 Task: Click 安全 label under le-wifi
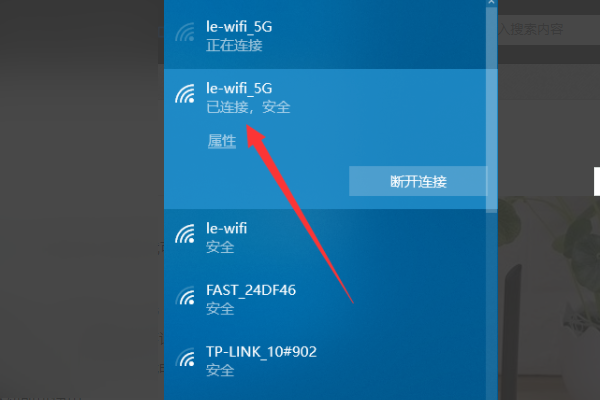click(220, 247)
